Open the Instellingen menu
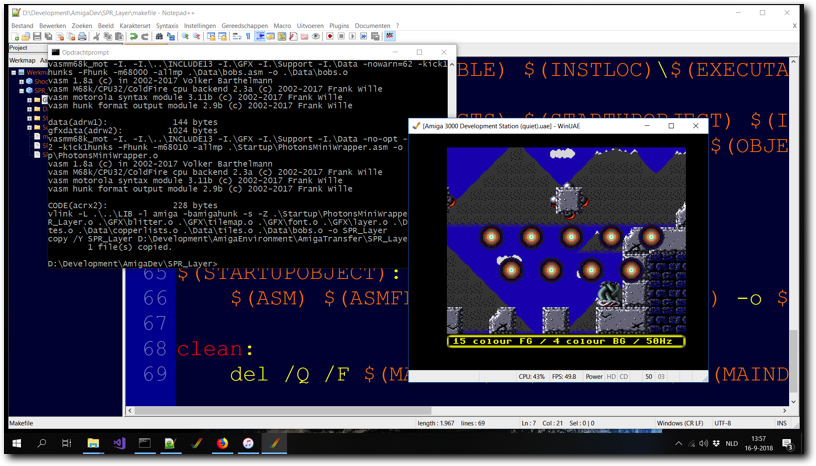816x466 pixels. [x=200, y=26]
